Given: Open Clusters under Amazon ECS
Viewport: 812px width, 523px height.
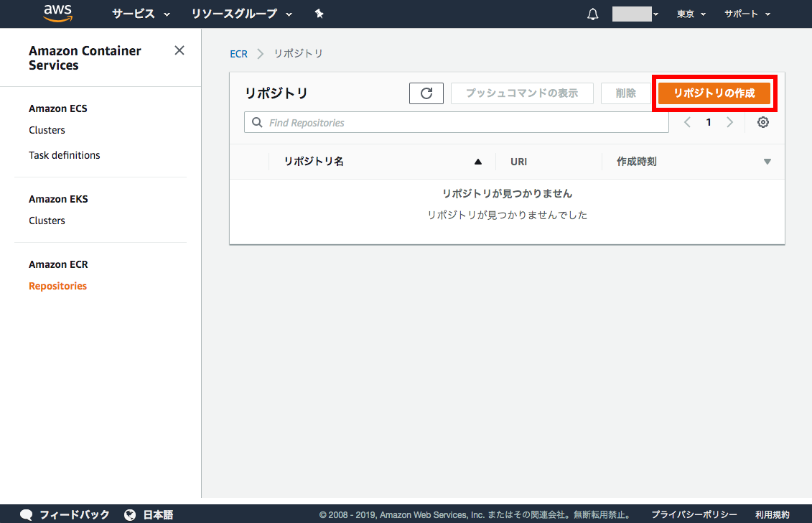Looking at the screenshot, I should tap(47, 130).
